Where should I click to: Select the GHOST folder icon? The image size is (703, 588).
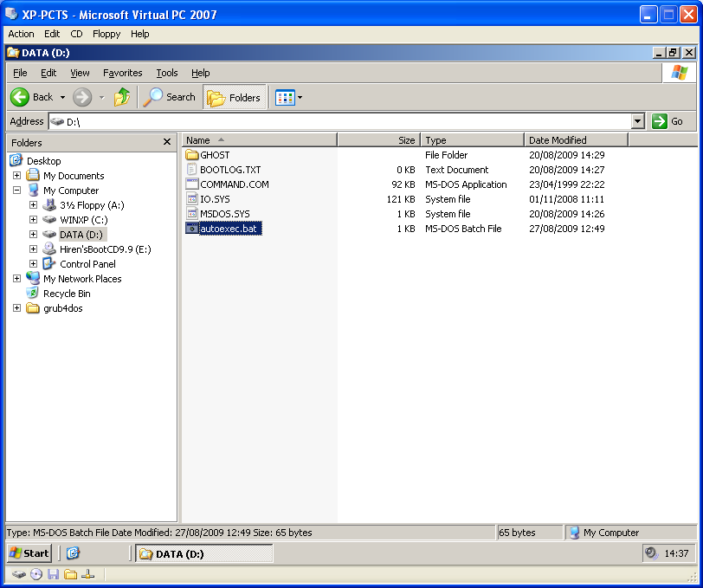click(192, 155)
